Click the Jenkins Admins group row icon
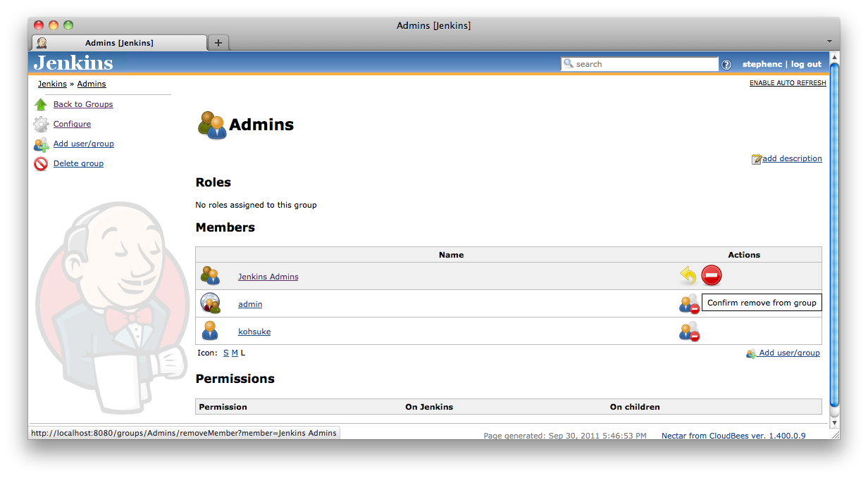 210,276
